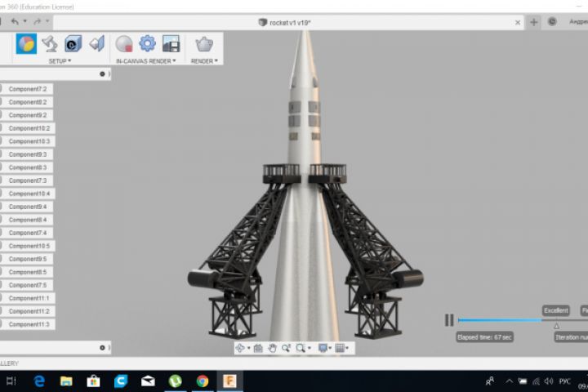Close the rocket v1 v19 document tab
Screen dimensions: 588x392
[518, 23]
